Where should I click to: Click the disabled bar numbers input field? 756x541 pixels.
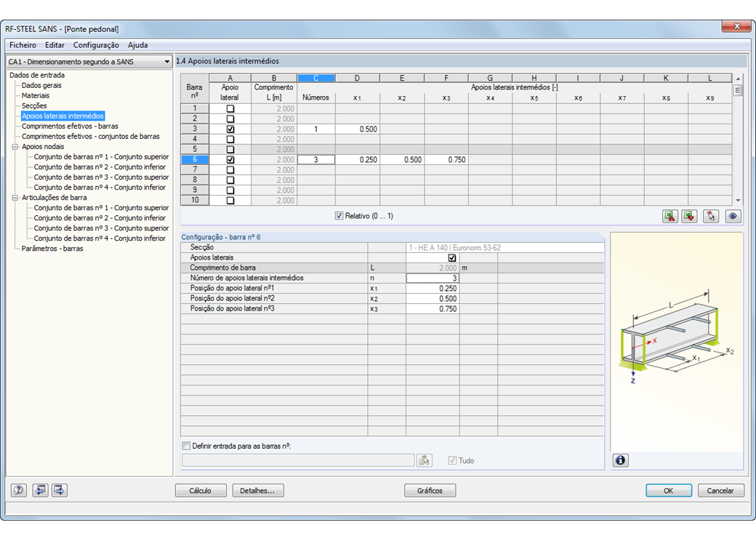click(x=298, y=460)
